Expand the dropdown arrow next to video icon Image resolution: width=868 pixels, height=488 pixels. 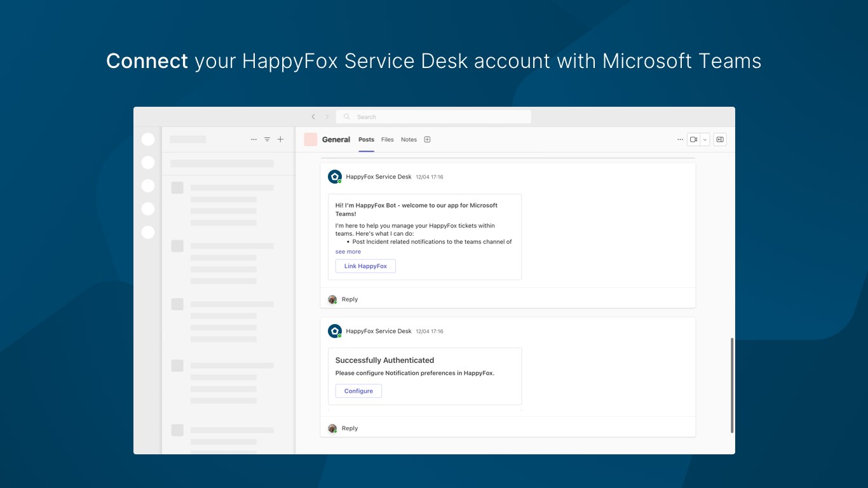(x=705, y=140)
